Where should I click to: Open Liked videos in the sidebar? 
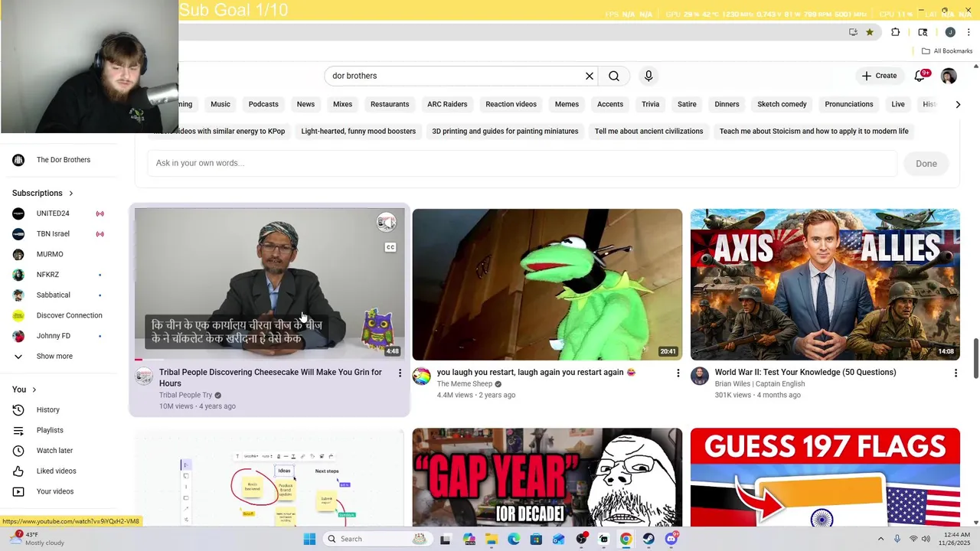[58, 471]
